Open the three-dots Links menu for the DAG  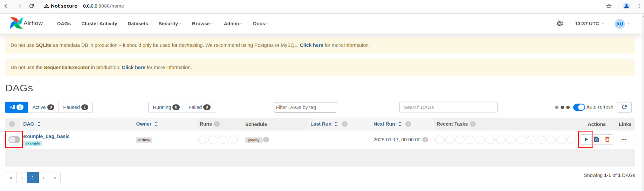(x=624, y=140)
